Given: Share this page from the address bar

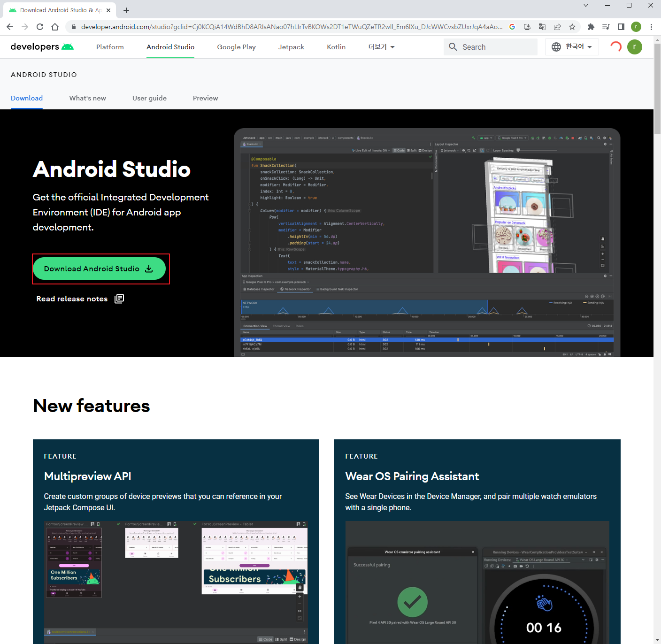Looking at the screenshot, I should click(x=557, y=27).
